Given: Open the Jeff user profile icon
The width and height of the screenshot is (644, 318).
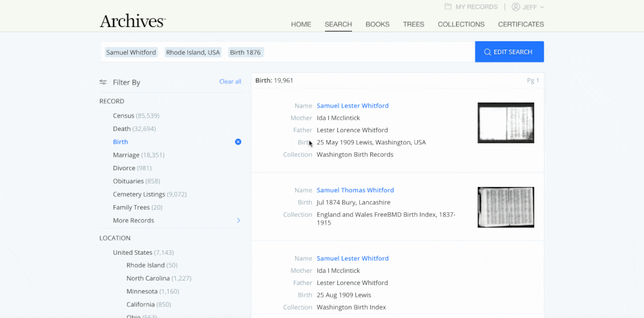Looking at the screenshot, I should [516, 7].
